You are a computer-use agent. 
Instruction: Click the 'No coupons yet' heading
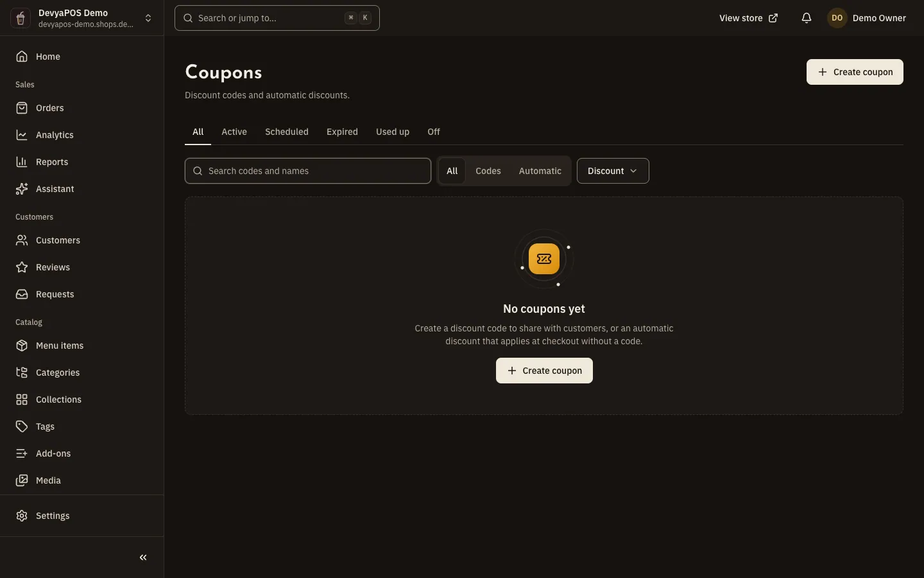[x=544, y=309]
